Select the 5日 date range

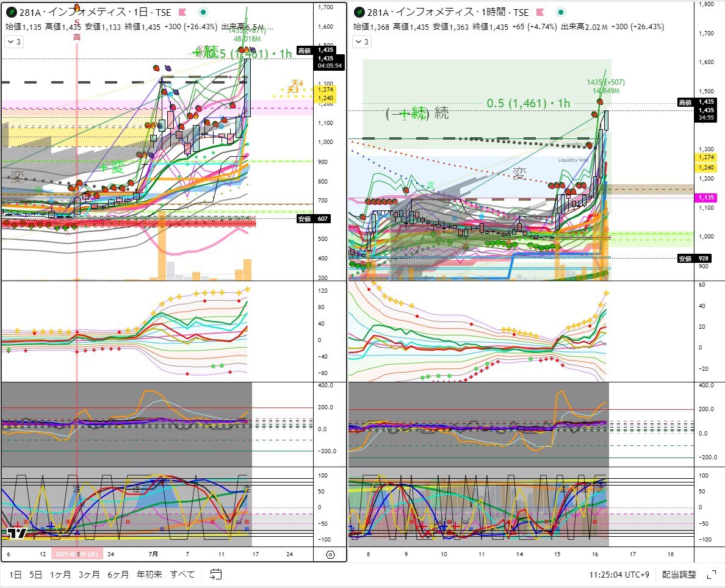click(x=35, y=575)
